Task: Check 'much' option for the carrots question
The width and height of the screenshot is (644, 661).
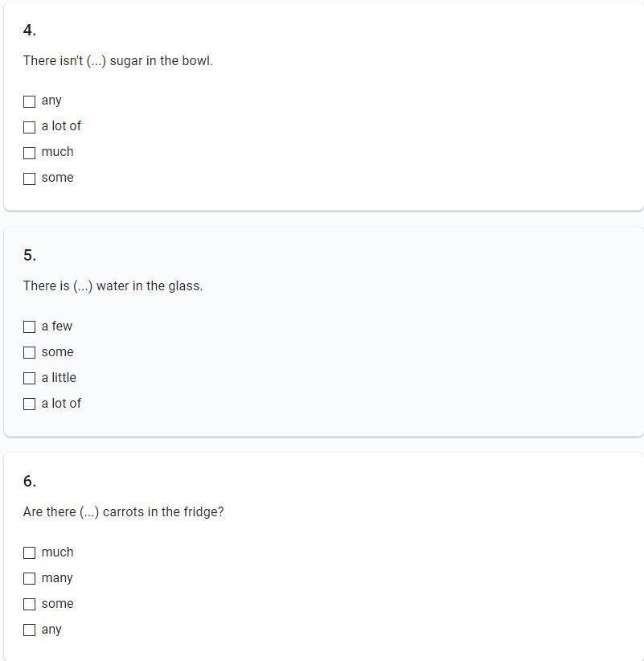Action: (x=30, y=553)
